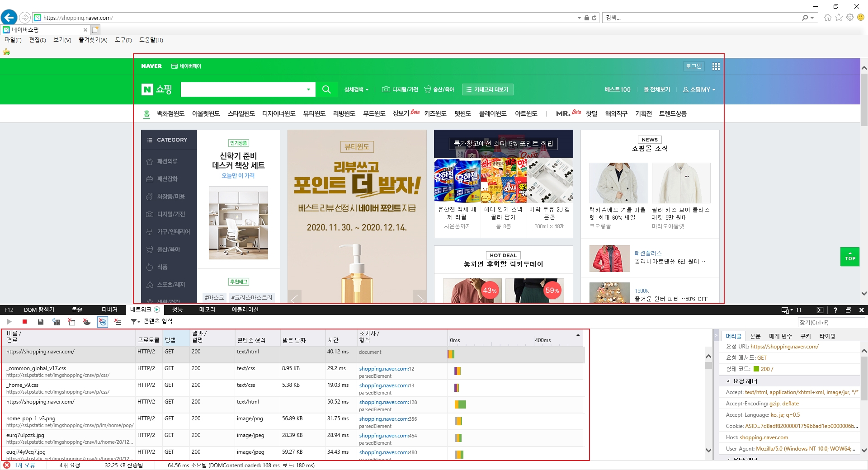Open the browser settings gear icon
The width and height of the screenshot is (868, 470).
point(850,17)
